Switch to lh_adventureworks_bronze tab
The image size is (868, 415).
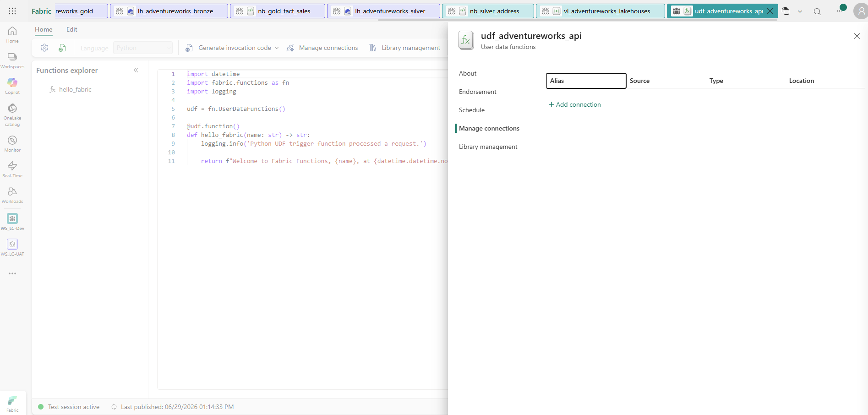pyautogui.click(x=169, y=11)
